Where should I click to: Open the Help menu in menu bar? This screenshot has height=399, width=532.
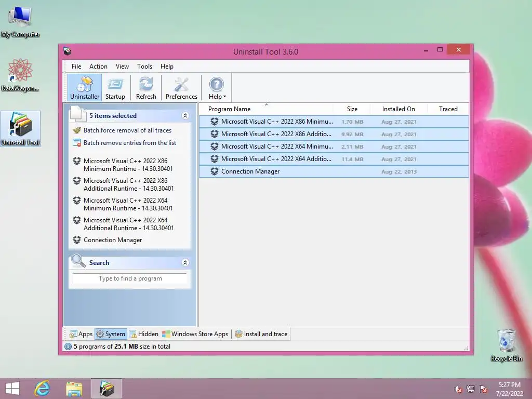pos(167,66)
